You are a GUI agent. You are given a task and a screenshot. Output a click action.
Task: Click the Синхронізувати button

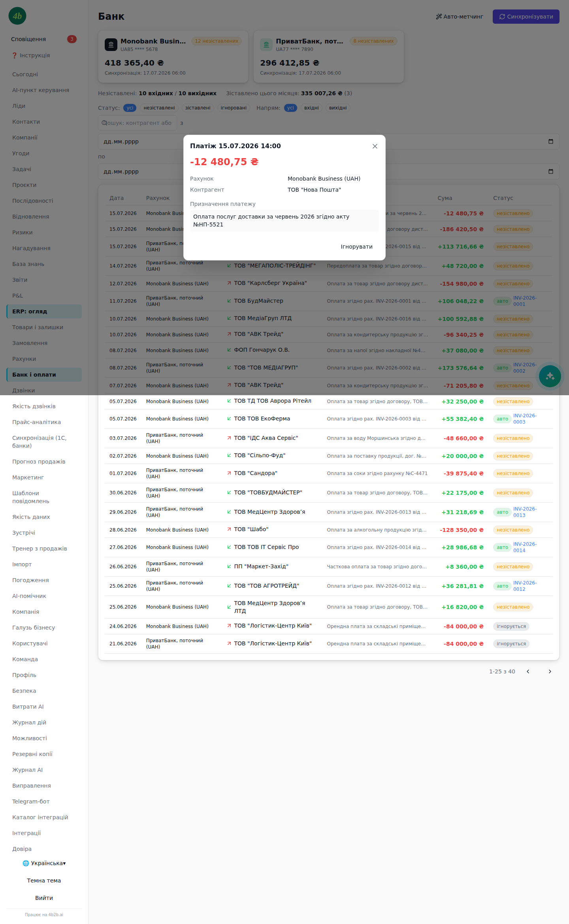[x=526, y=17]
